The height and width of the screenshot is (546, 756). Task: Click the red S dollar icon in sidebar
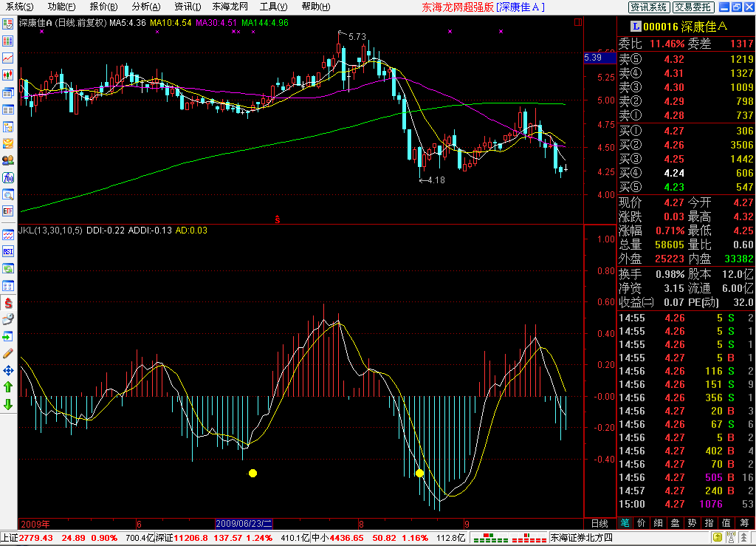(x=7, y=303)
